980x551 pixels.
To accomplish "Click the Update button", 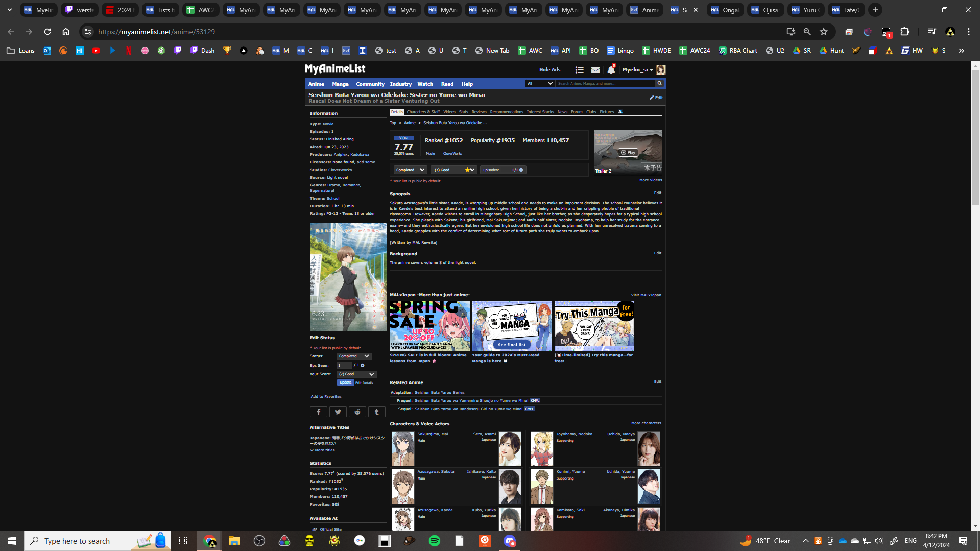I will coord(346,382).
